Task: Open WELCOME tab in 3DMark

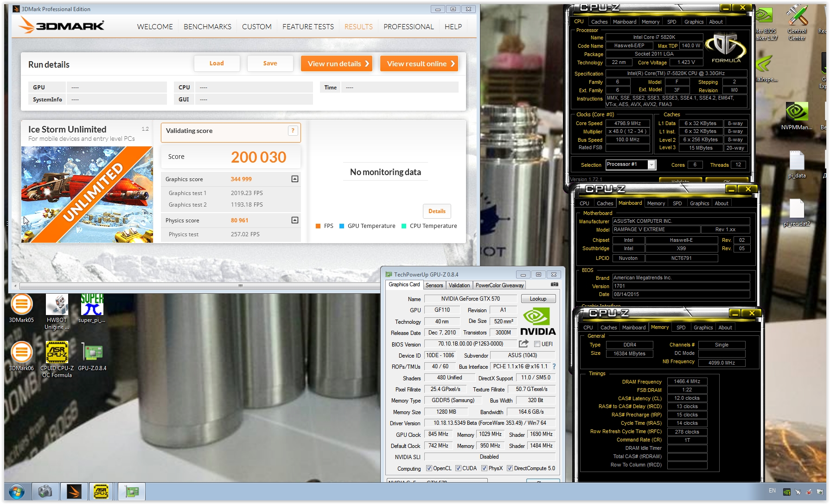Action: point(155,27)
